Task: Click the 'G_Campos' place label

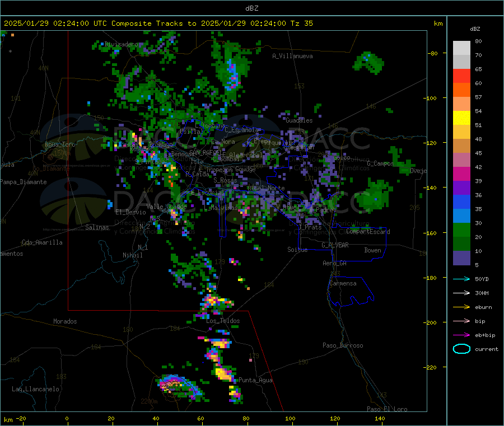Action: click(x=380, y=164)
